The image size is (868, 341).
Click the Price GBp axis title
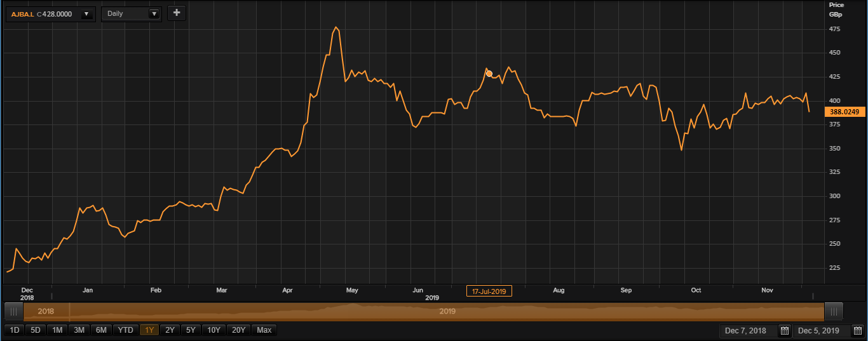837,8
